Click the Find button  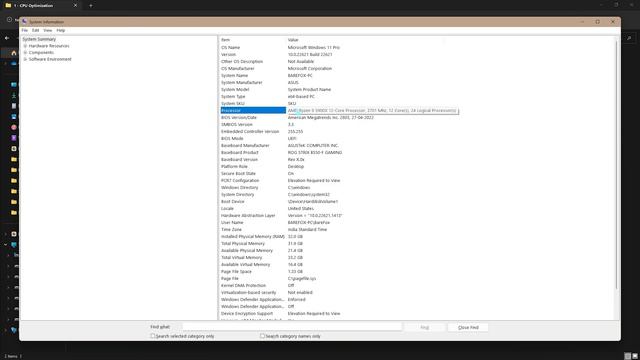click(x=424, y=327)
